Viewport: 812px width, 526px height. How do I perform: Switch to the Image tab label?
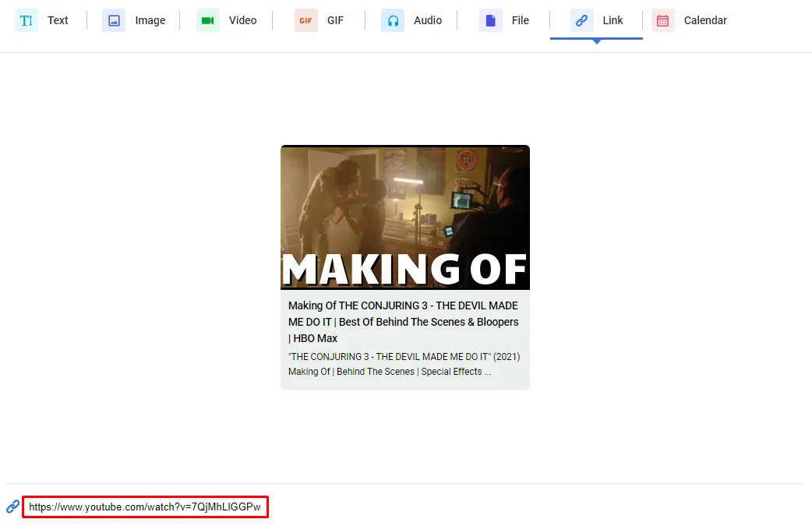(x=150, y=21)
